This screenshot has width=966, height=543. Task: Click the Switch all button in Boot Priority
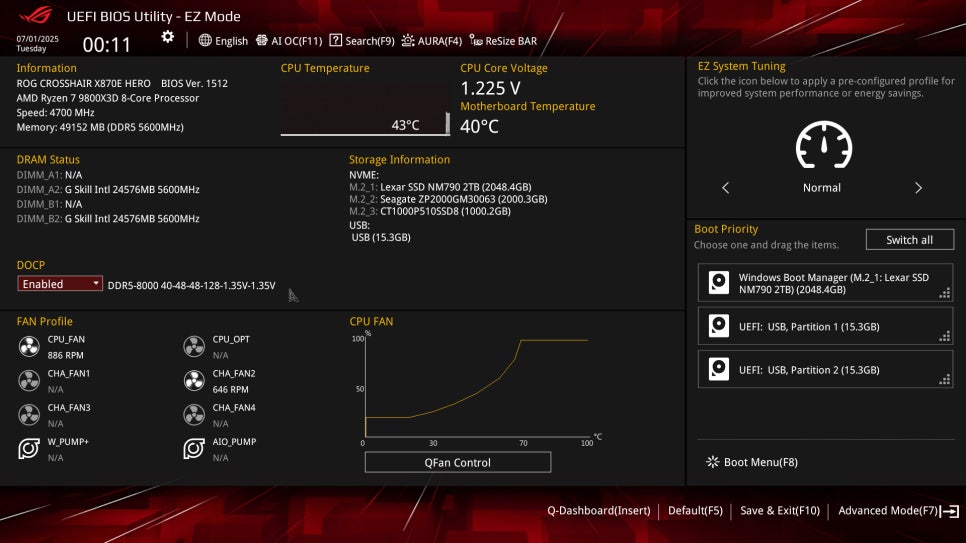(909, 240)
